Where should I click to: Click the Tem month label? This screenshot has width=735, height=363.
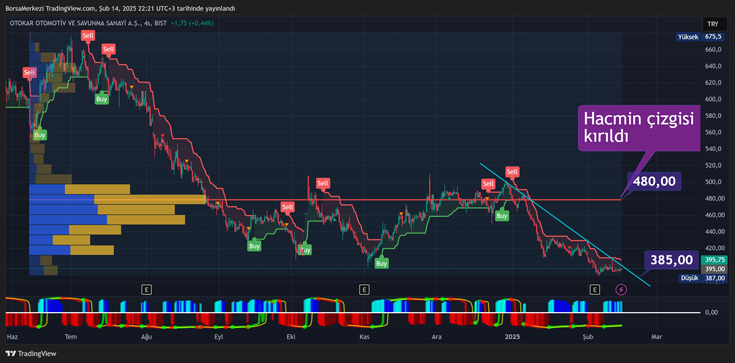(71, 336)
